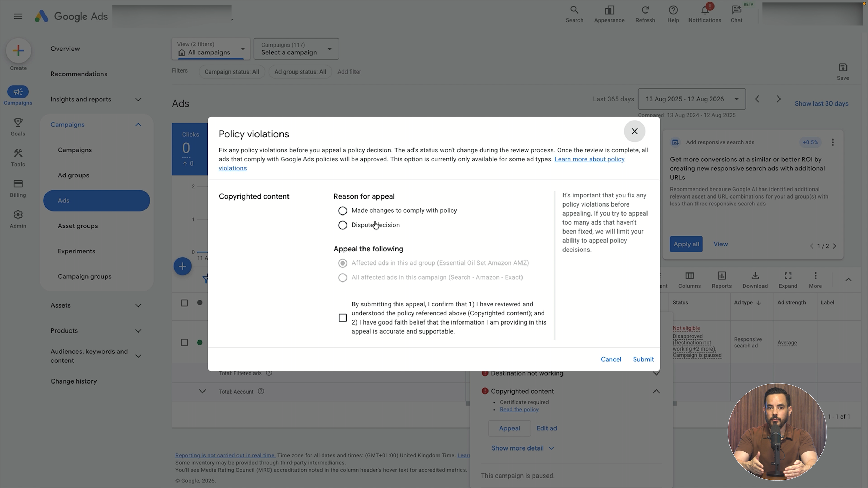The width and height of the screenshot is (868, 488).
Task: Open the Columns settings
Action: pyautogui.click(x=689, y=280)
